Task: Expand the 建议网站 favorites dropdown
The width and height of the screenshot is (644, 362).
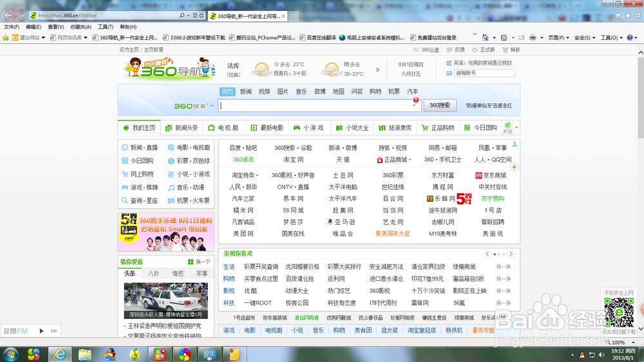Action: point(43,37)
